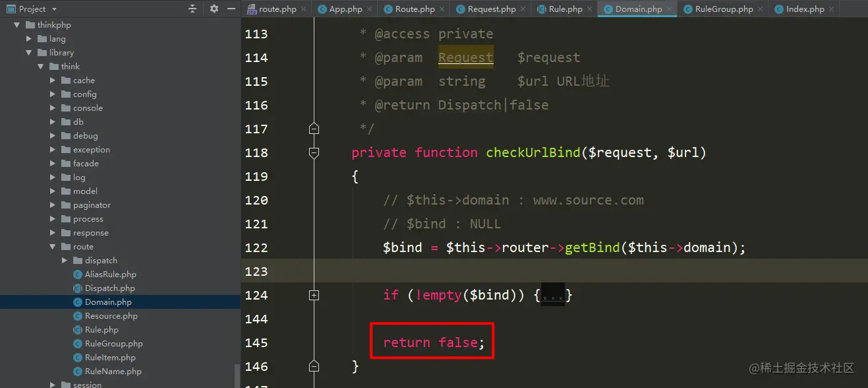The image size is (868, 388).
Task: Open RuleGroup.php in the project tree
Action: tap(113, 344)
